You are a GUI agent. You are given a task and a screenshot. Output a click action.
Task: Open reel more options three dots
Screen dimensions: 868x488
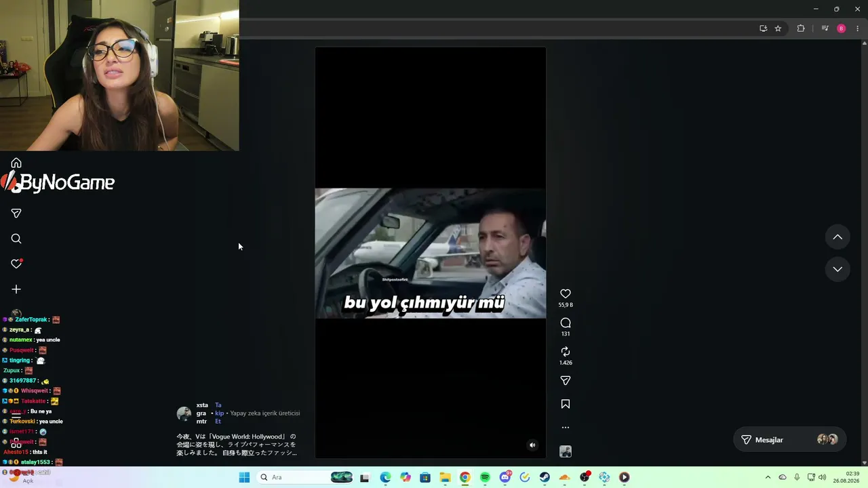(x=566, y=428)
